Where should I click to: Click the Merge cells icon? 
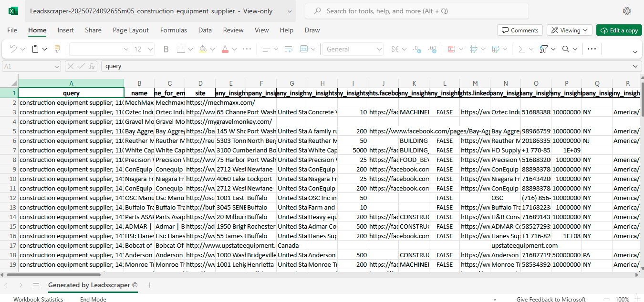(x=304, y=49)
